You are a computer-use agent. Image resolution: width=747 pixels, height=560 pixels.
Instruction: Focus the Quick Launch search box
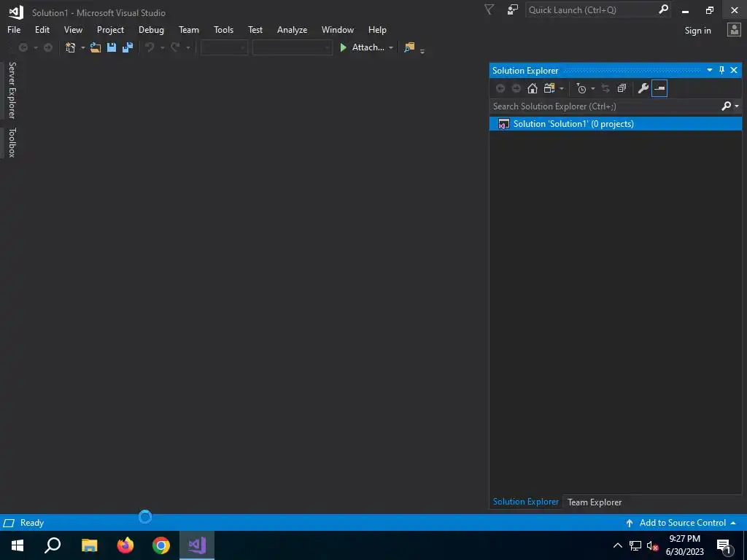(591, 9)
